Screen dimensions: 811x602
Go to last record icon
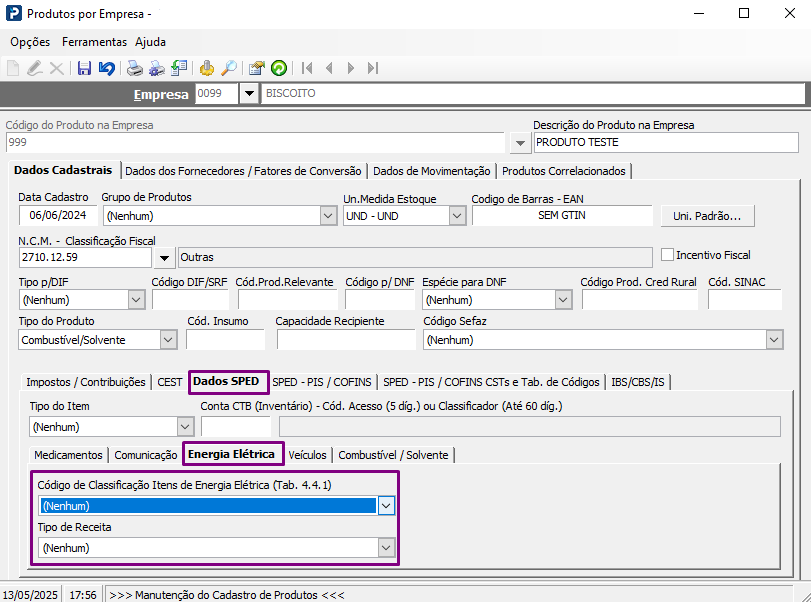[x=373, y=68]
